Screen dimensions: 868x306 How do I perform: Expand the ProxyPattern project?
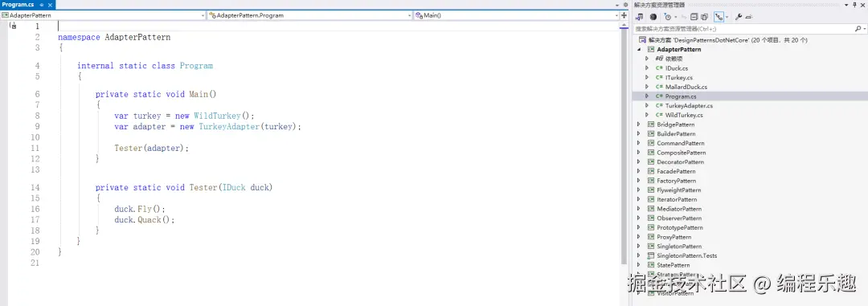coord(638,237)
